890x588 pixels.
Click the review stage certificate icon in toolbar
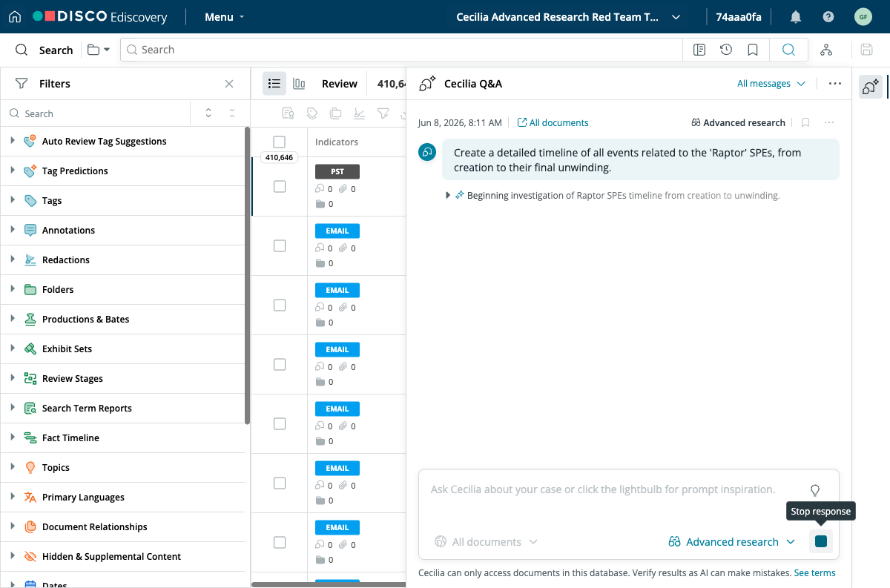(x=289, y=113)
